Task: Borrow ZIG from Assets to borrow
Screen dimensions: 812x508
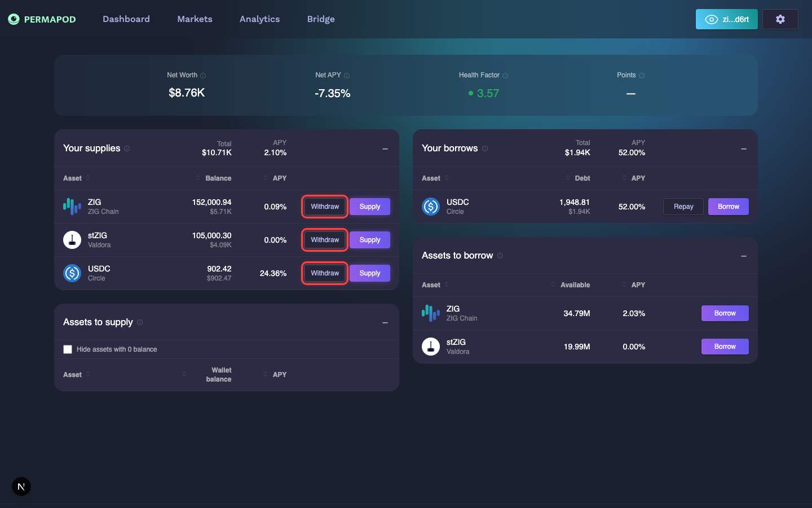Action: 725,313
